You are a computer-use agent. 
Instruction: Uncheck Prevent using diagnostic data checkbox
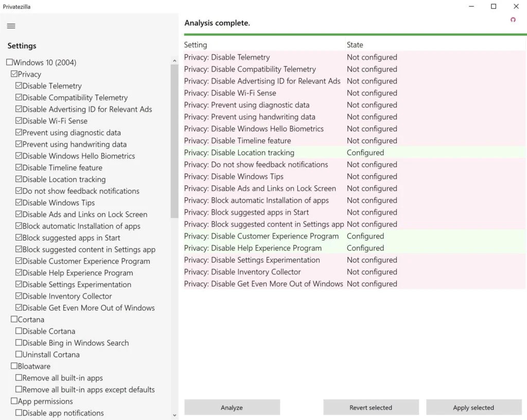pyautogui.click(x=19, y=132)
